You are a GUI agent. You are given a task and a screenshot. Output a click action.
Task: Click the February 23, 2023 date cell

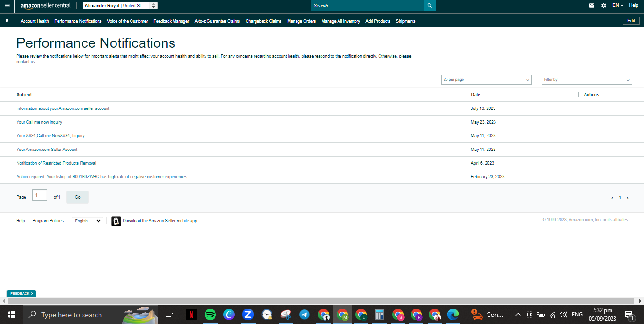488,177
